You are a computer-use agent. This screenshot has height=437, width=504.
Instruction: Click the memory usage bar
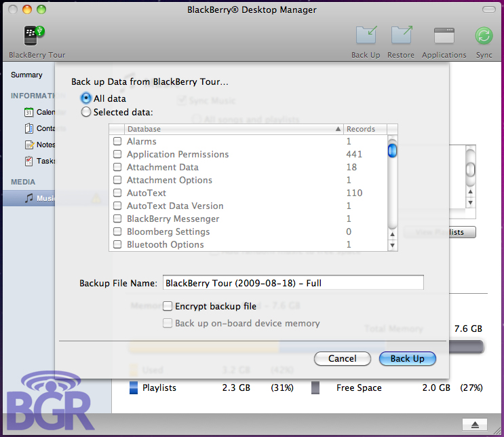coord(306,347)
